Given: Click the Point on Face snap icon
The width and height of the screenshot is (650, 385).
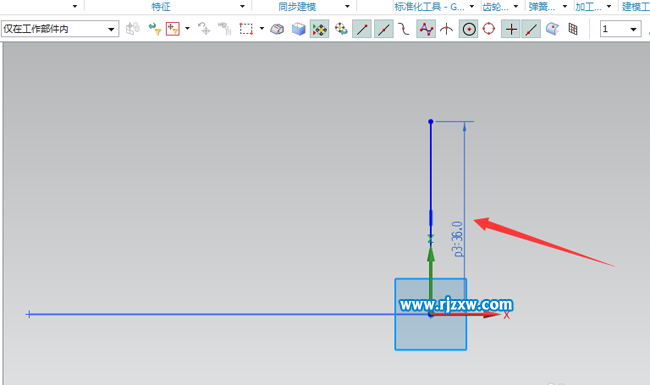Looking at the screenshot, I should click(x=552, y=29).
